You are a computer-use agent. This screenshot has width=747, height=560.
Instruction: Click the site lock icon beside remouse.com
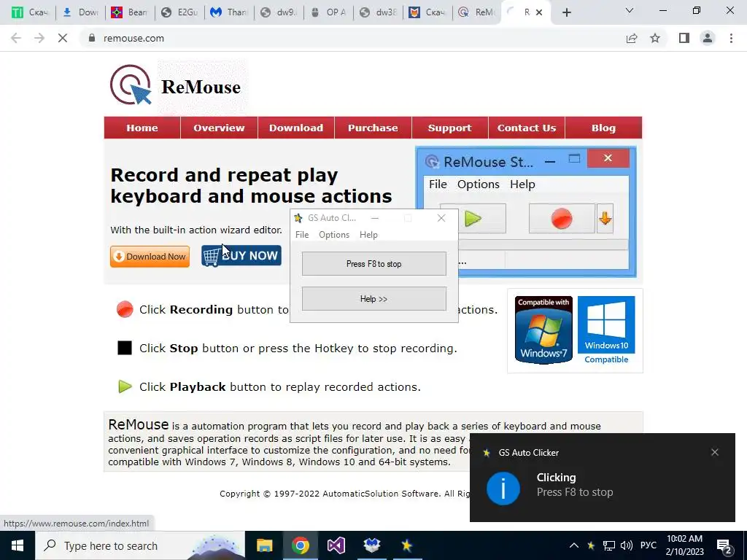tap(92, 38)
